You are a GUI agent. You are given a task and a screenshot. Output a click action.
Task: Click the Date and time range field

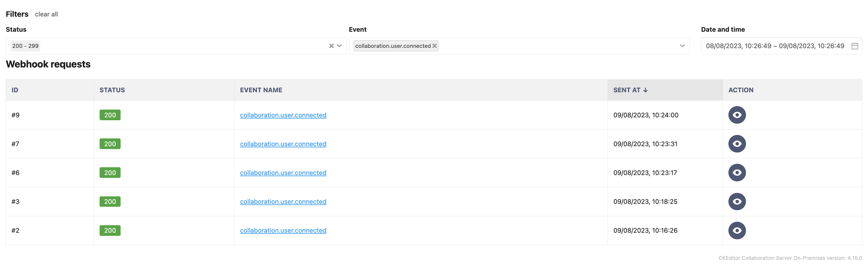pyautogui.click(x=781, y=46)
